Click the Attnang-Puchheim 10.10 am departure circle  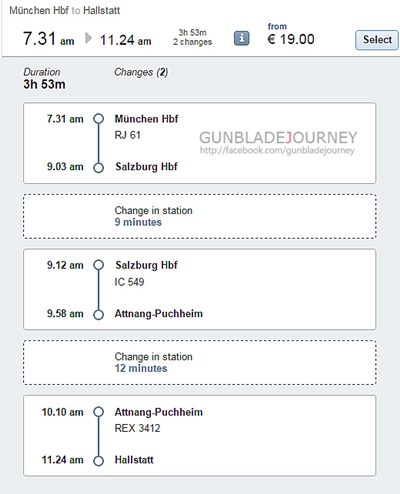(x=98, y=412)
